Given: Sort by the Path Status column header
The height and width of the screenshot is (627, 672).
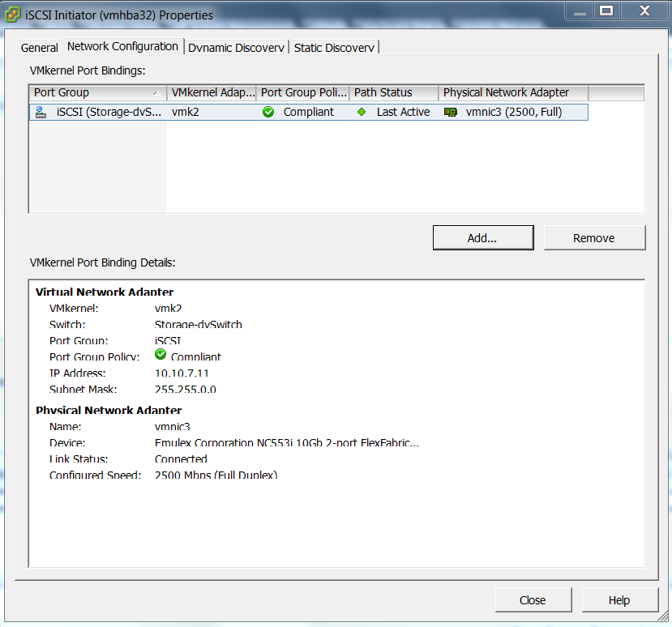Looking at the screenshot, I should [394, 92].
